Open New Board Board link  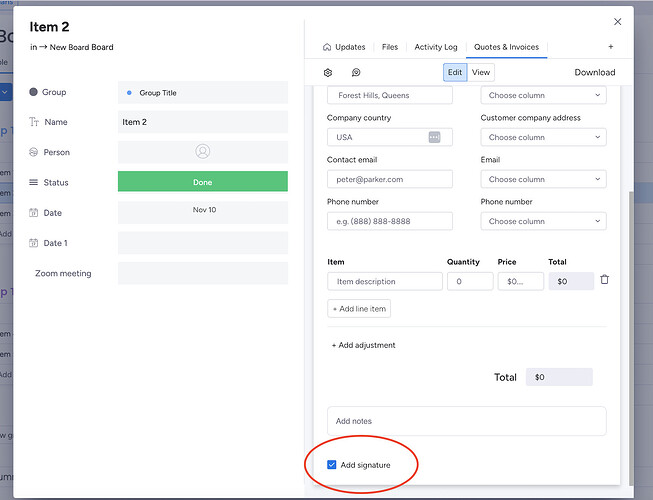(x=81, y=47)
